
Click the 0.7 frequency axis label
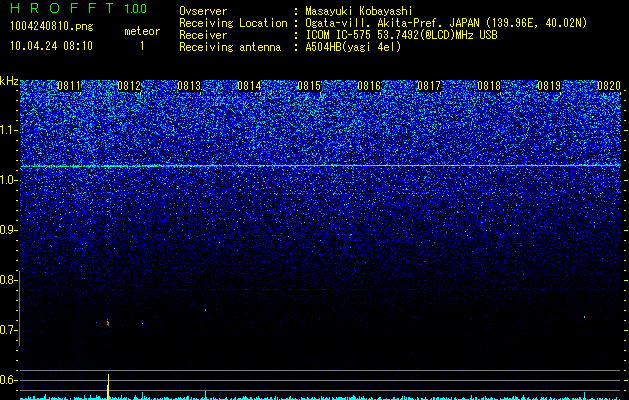click(8, 330)
